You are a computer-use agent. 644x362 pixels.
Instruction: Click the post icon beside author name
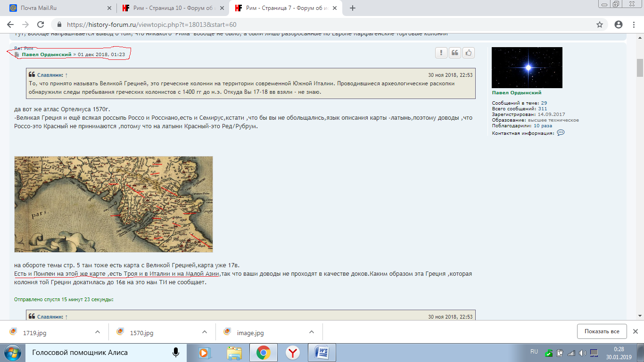(17, 55)
